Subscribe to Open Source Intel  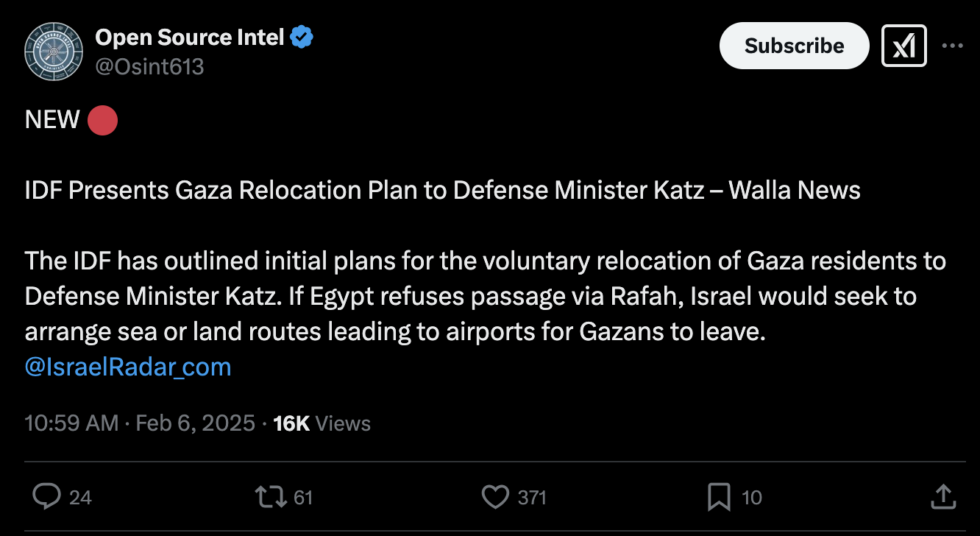[795, 46]
